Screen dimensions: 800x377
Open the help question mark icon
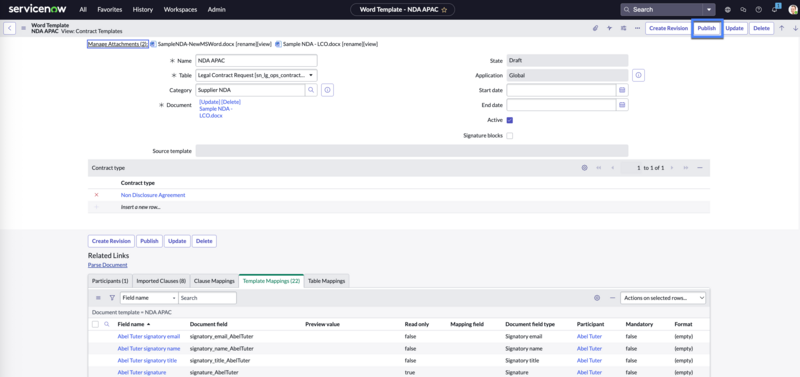point(759,10)
